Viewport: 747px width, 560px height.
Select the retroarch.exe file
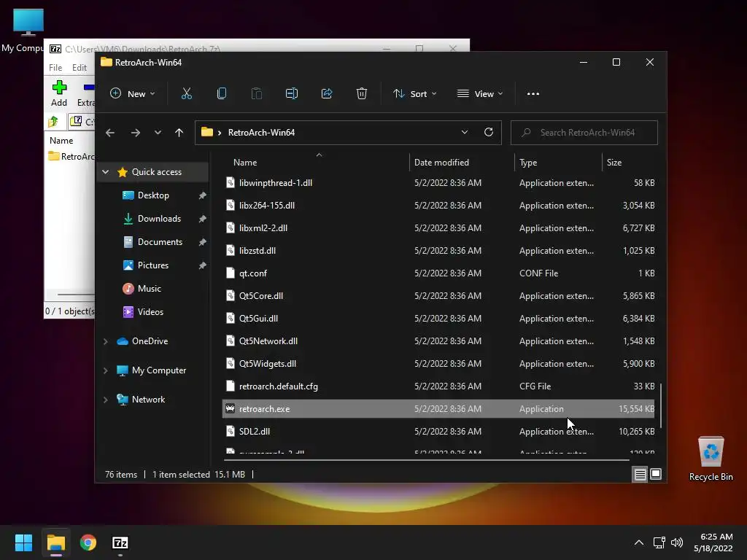pos(438,408)
